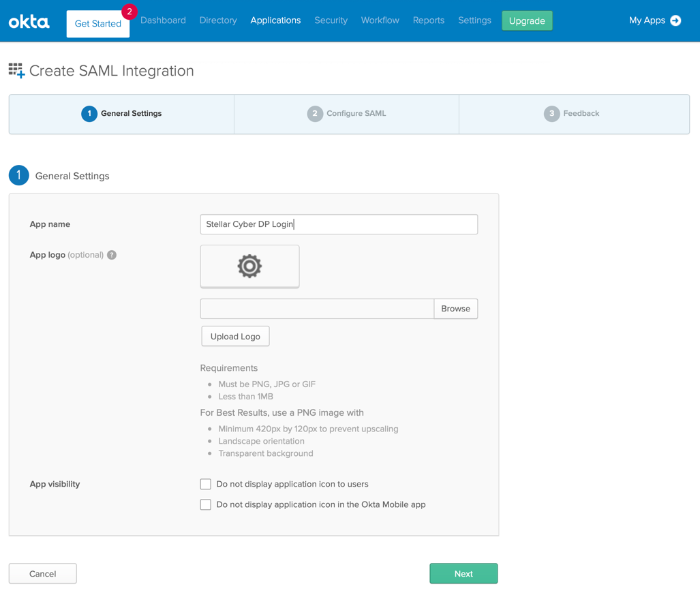Click the help question mark beside App logo
700x595 pixels.
(112, 255)
